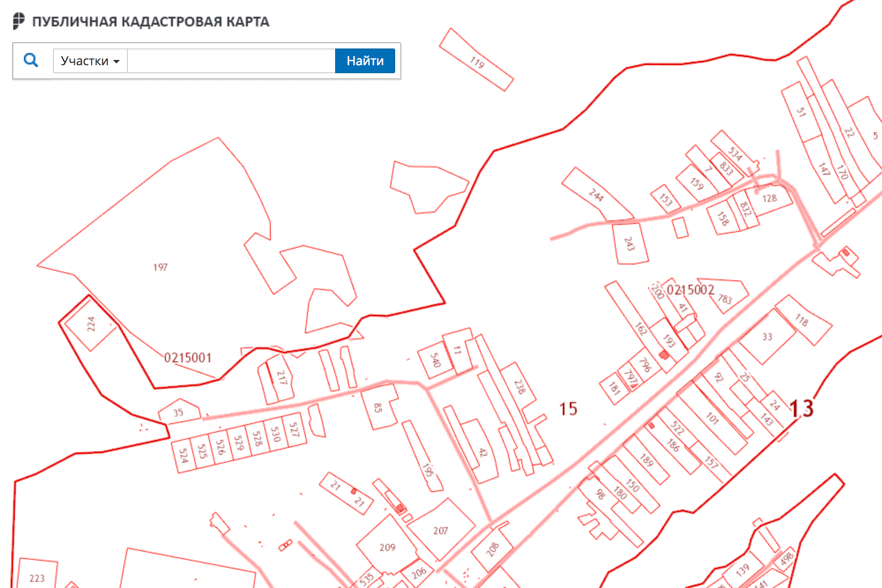This screenshot has height=588, width=882.
Task: Select parcel 530 on the map
Action: tap(276, 434)
